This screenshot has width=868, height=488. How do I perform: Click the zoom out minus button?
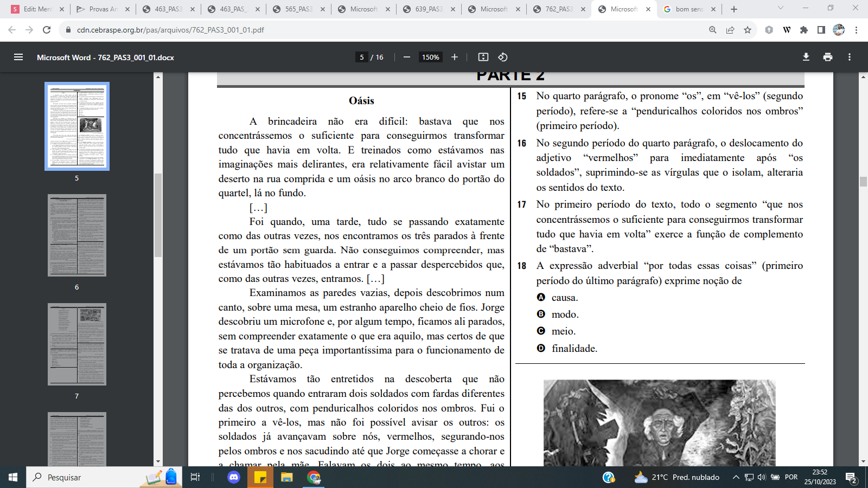(x=407, y=57)
